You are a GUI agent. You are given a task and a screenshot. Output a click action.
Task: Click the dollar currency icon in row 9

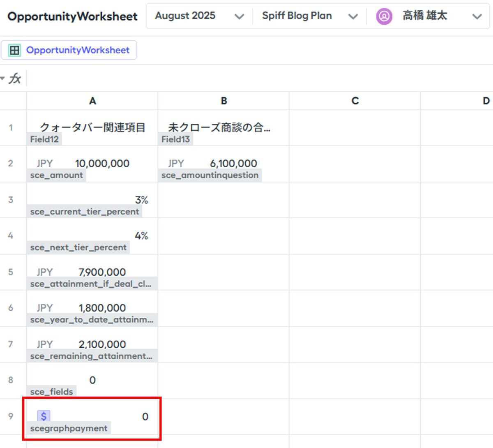coord(44,416)
